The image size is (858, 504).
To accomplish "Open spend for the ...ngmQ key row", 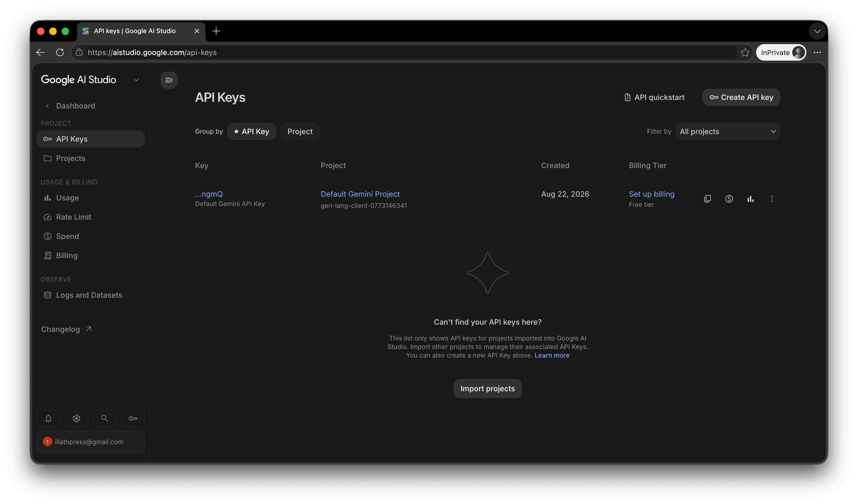I will click(729, 199).
